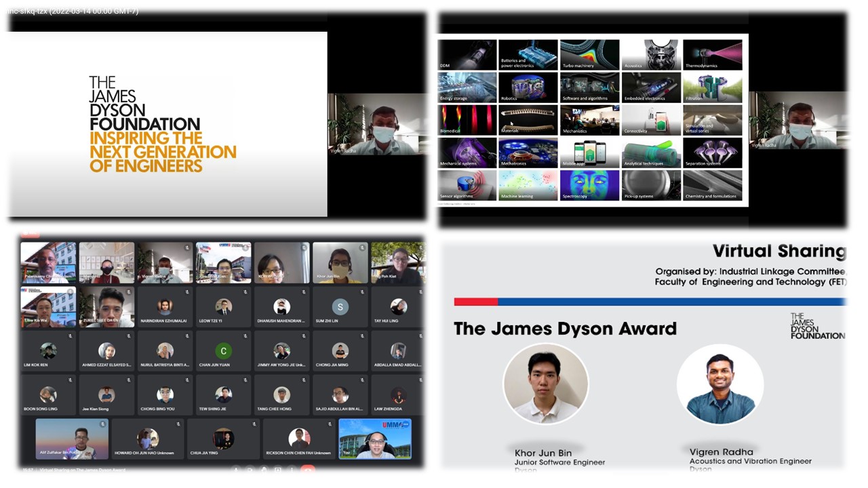Click the James Dyson Foundation logo on the award slide
The height and width of the screenshot is (488, 868).
click(x=817, y=326)
